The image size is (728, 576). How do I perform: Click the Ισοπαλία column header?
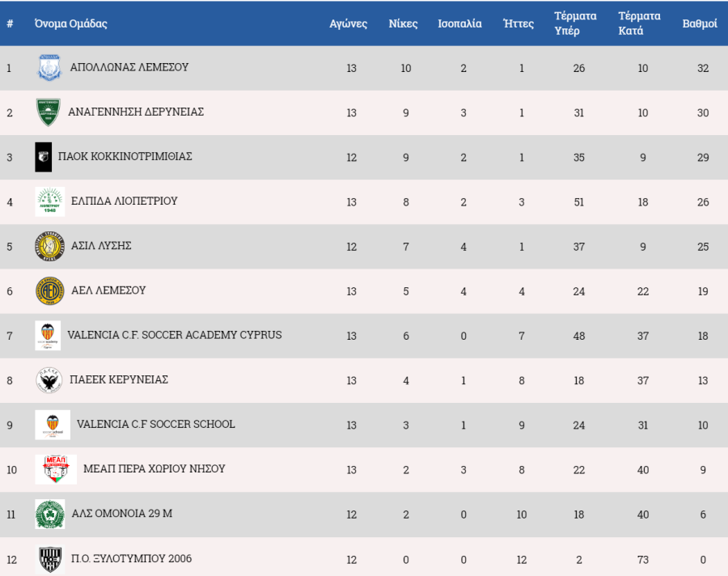[459, 23]
